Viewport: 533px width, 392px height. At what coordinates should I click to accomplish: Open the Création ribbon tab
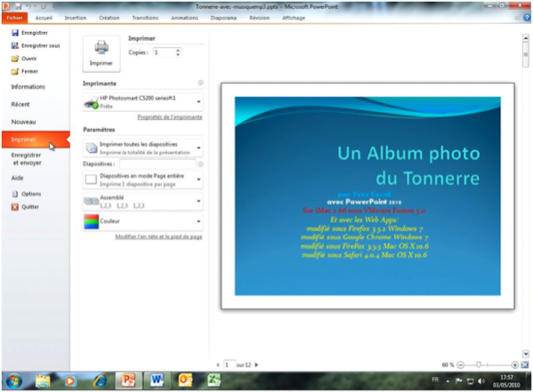tap(109, 18)
